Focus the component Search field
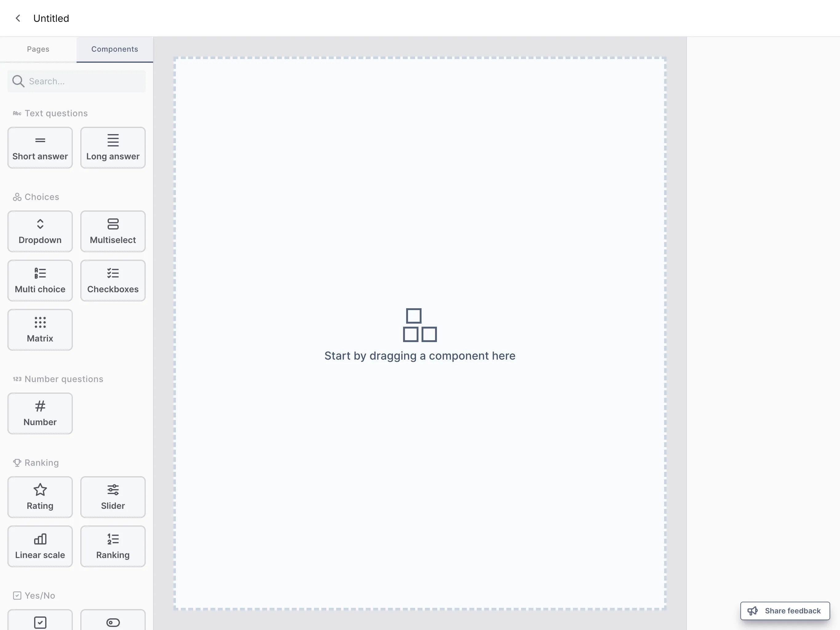Screen dimensions: 840x630 point(77,81)
